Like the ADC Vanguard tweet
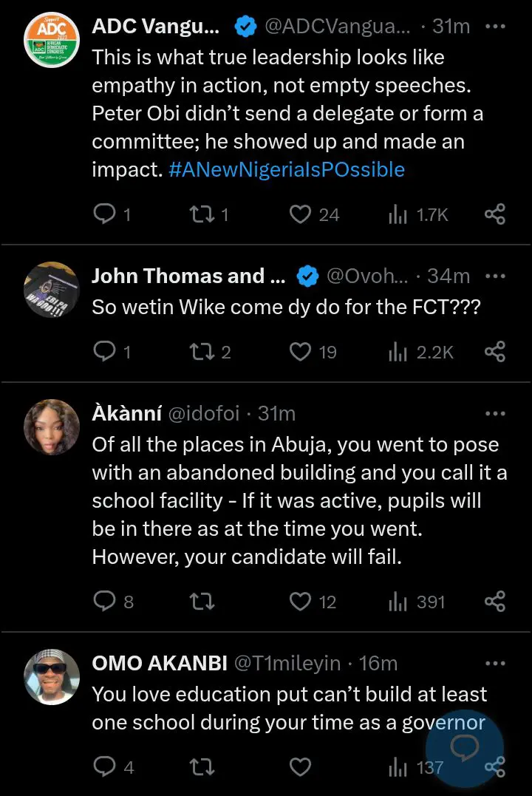 300,215
